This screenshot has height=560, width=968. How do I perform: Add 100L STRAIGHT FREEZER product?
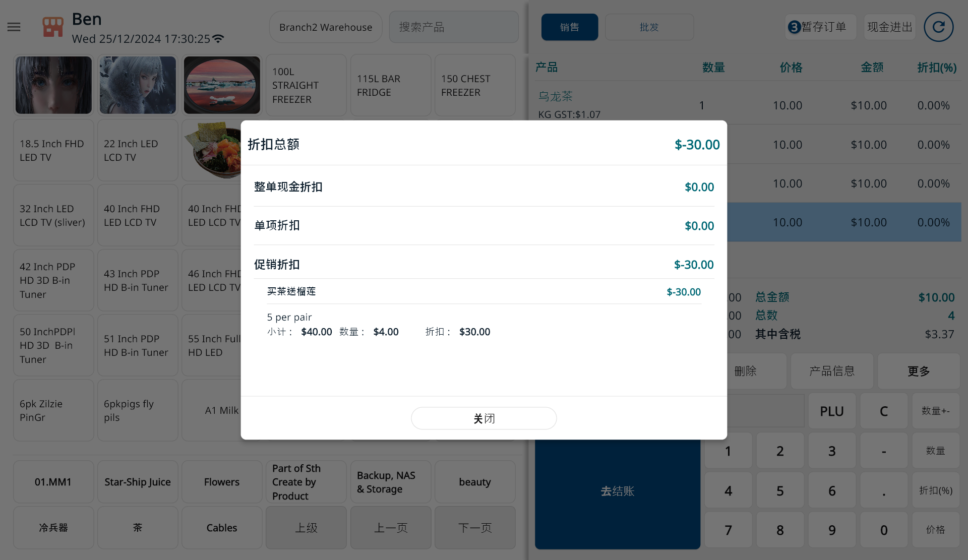click(x=306, y=85)
